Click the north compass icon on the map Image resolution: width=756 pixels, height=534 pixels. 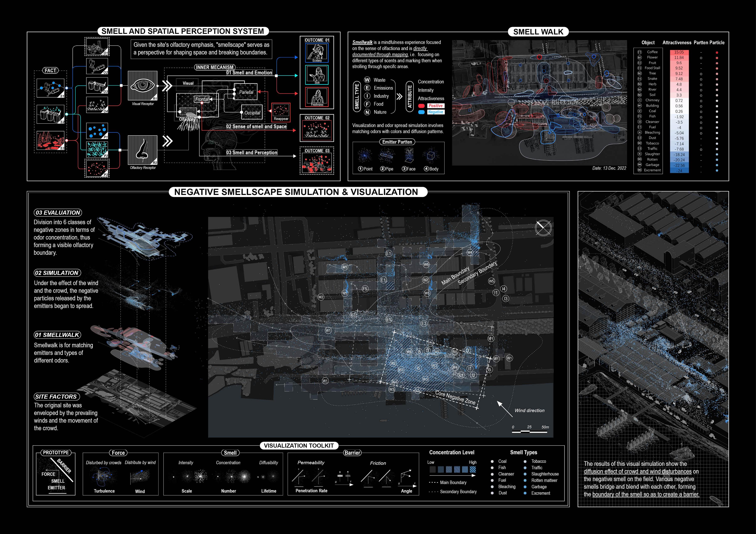[x=543, y=228]
